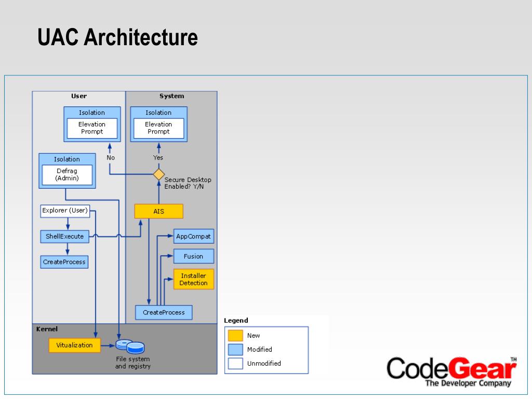This screenshot has width=532, height=399.
Task: Click the System column CreateProcess box
Action: 164,312
